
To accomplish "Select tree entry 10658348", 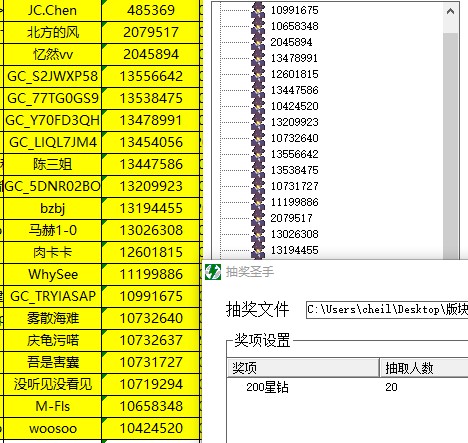I will 294,26.
